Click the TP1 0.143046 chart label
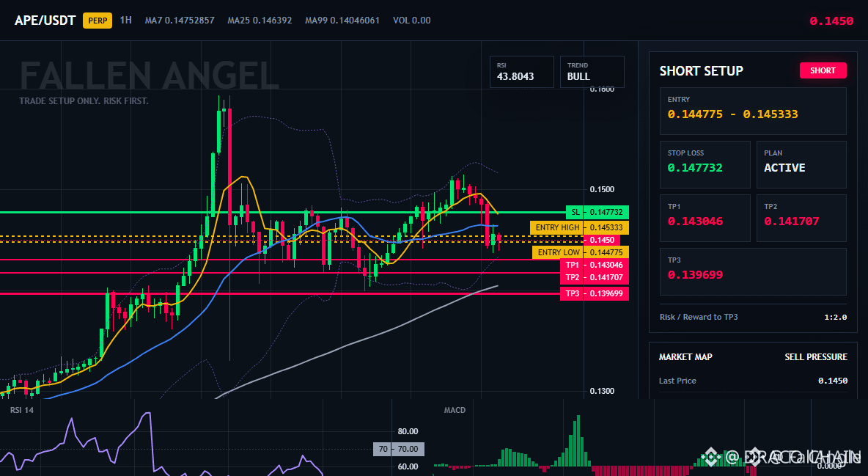Screen dimensions: 868x476 coord(595,265)
